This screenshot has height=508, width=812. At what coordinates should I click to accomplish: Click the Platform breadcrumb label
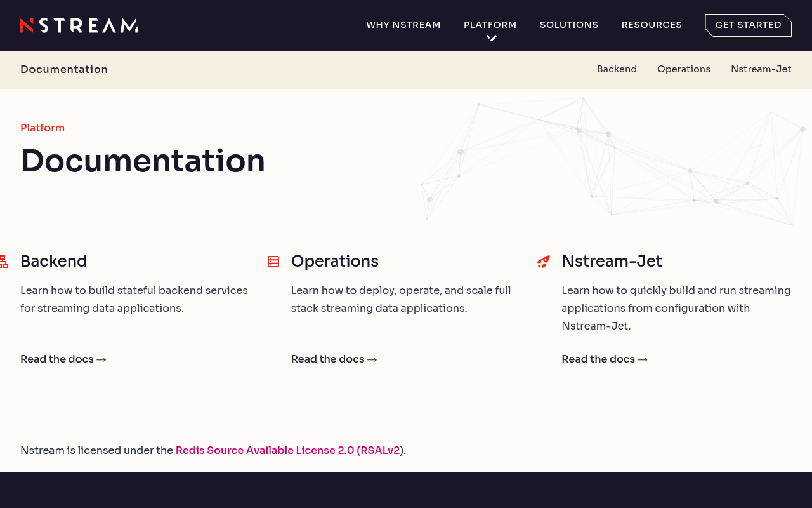[43, 128]
